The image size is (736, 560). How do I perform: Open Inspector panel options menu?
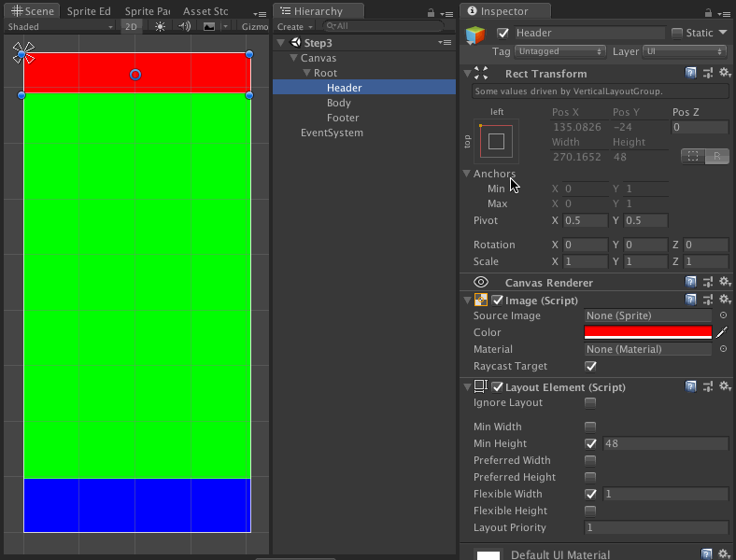[x=724, y=14]
